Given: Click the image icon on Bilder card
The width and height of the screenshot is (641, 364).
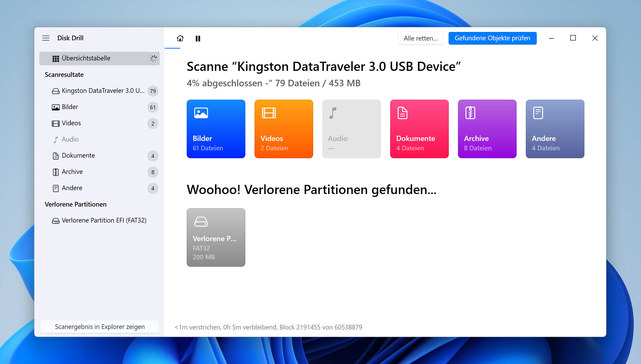Looking at the screenshot, I should point(201,113).
